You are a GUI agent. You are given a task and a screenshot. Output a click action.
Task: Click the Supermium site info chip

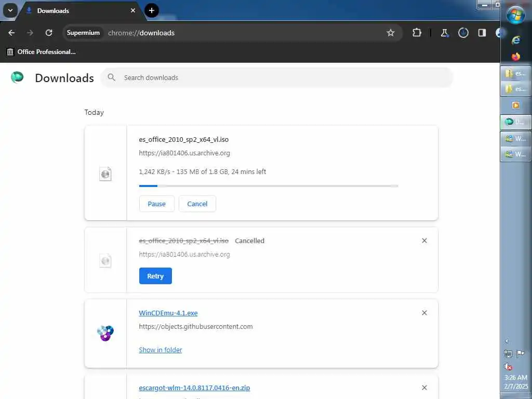83,33
